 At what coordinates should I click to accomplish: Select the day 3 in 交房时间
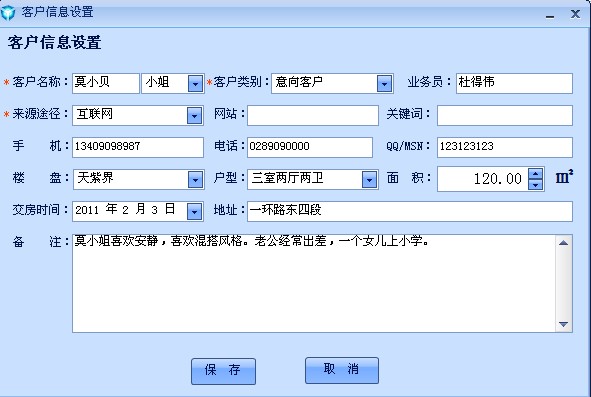coord(155,210)
